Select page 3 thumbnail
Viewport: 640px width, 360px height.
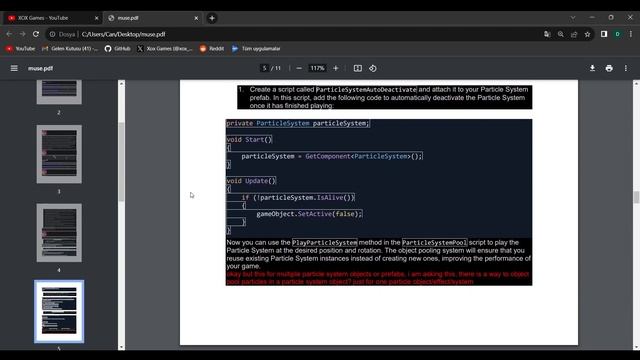pos(59,154)
